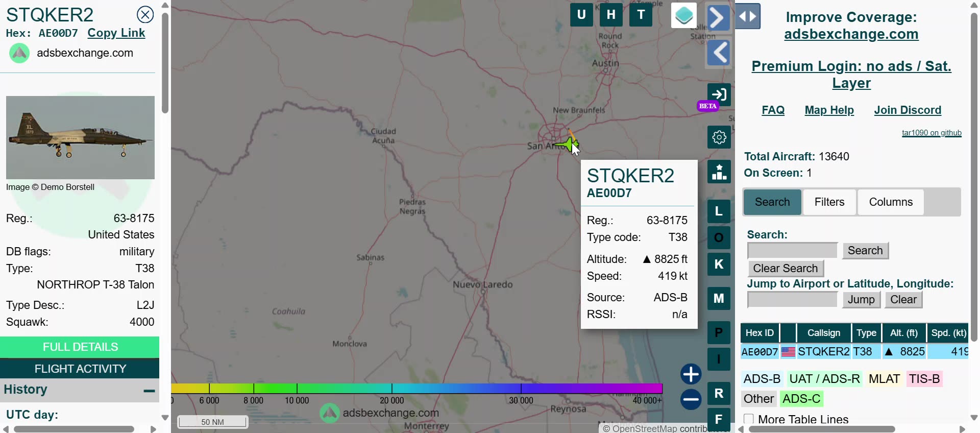980x433 pixels.
Task: Open adsbexchange.com coverage link
Action: point(851,34)
